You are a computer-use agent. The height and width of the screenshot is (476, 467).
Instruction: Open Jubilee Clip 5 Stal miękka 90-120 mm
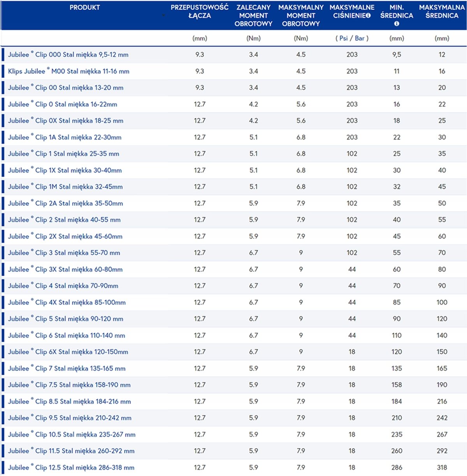tap(66, 319)
